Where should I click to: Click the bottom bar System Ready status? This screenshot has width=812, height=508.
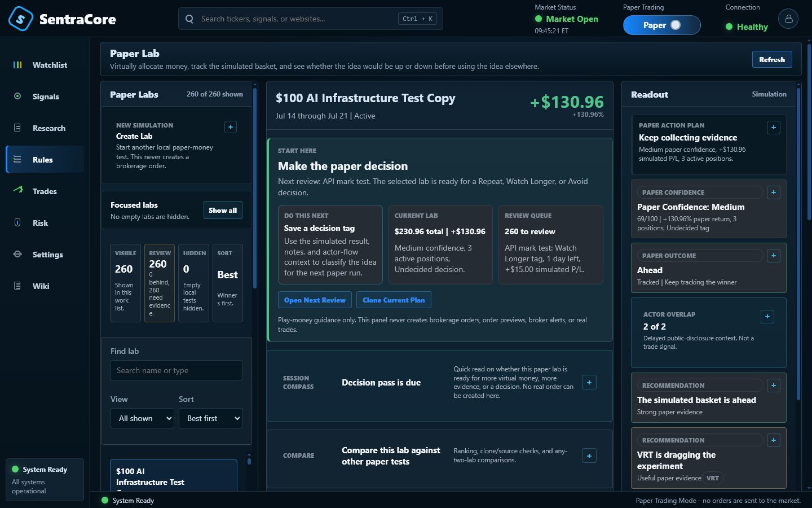pos(128,500)
